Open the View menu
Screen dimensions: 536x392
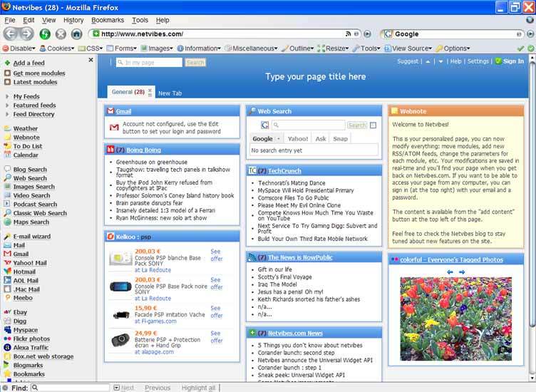(49, 20)
